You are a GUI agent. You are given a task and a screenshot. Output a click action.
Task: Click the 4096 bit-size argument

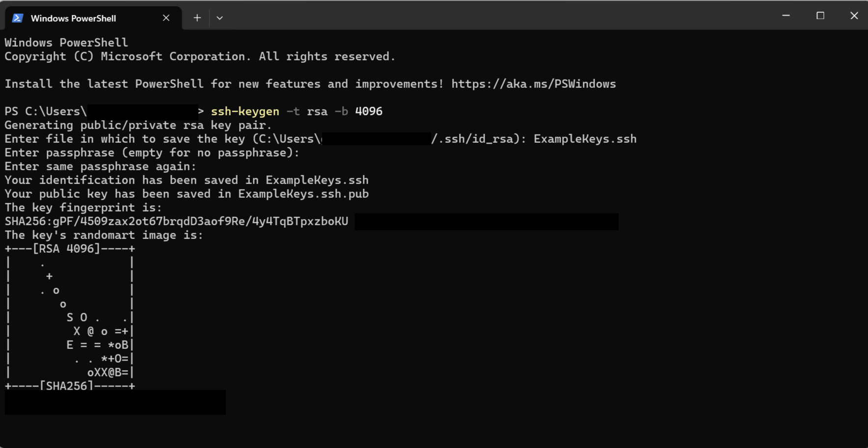click(x=368, y=111)
